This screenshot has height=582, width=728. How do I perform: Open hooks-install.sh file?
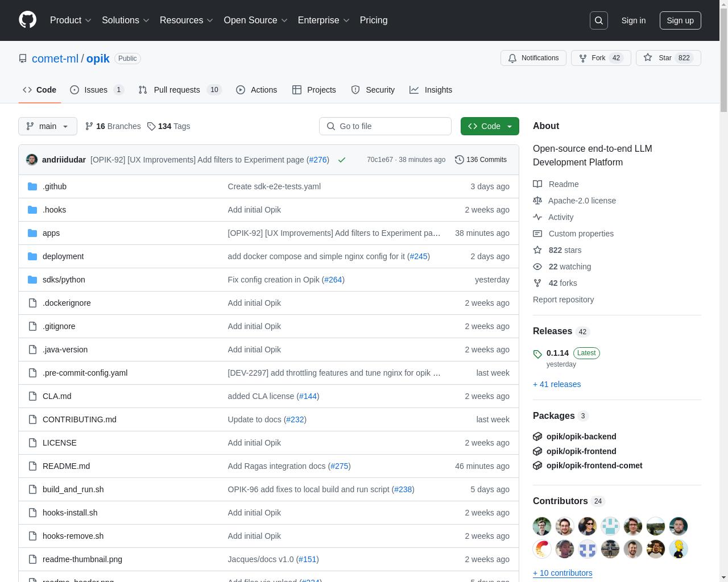(x=70, y=513)
